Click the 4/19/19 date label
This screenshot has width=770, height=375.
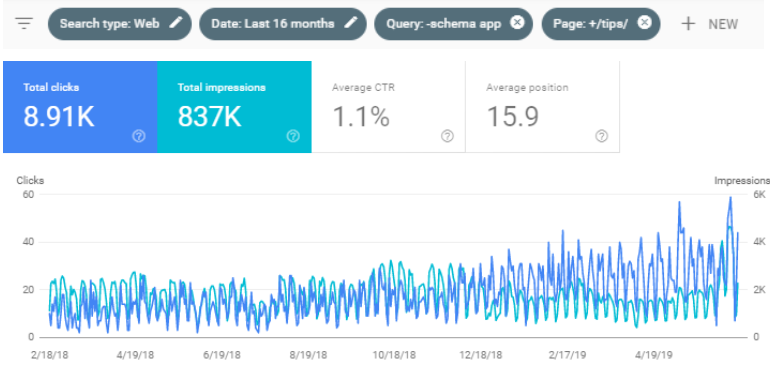pyautogui.click(x=654, y=355)
